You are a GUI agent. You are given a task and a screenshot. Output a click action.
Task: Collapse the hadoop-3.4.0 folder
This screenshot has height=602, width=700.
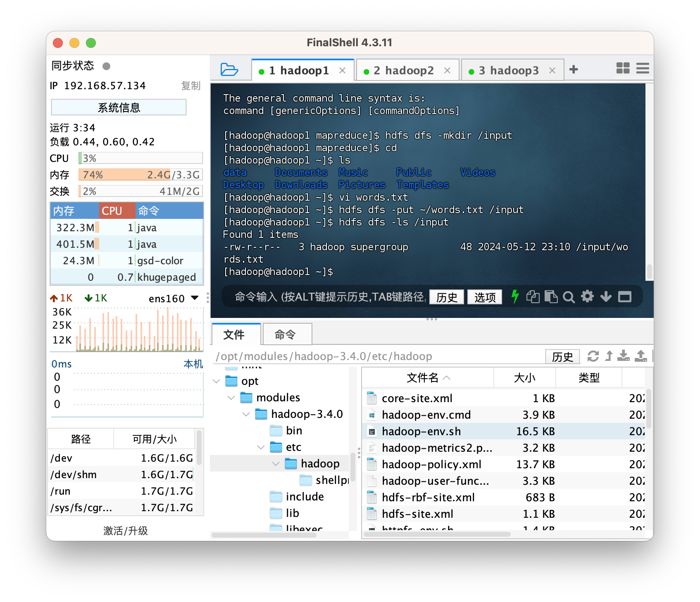coord(246,414)
